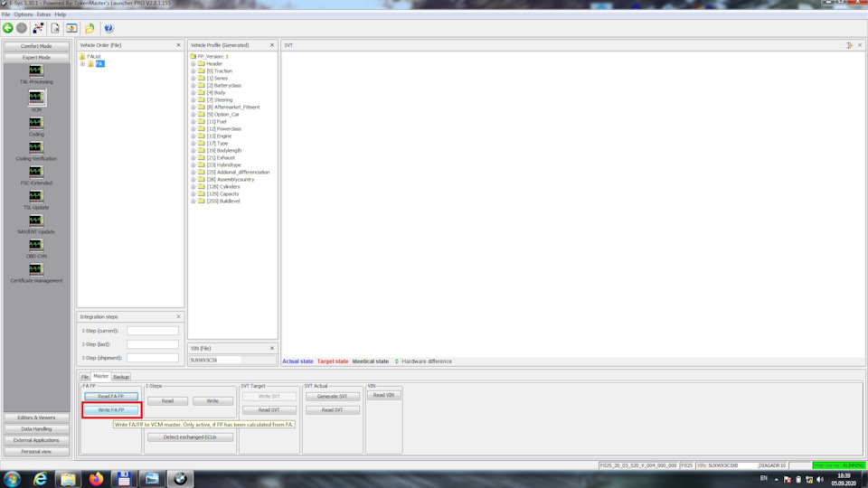Viewport: 868px width, 488px height.
Task: Open File Explorer from taskbar
Action: [x=68, y=479]
